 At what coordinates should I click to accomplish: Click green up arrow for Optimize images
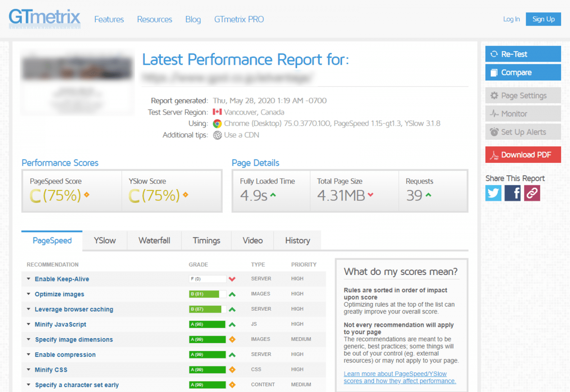point(232,294)
